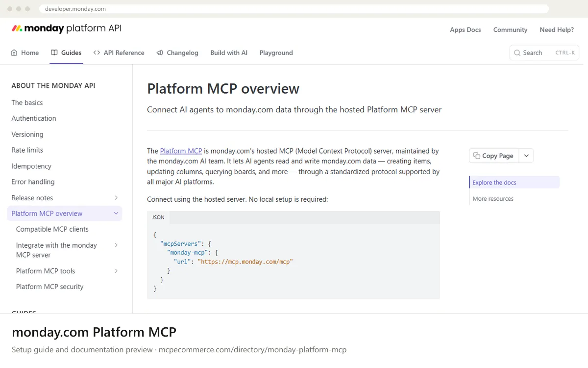Open Platform MCP tools page
This screenshot has width=588, height=368.
point(46,271)
